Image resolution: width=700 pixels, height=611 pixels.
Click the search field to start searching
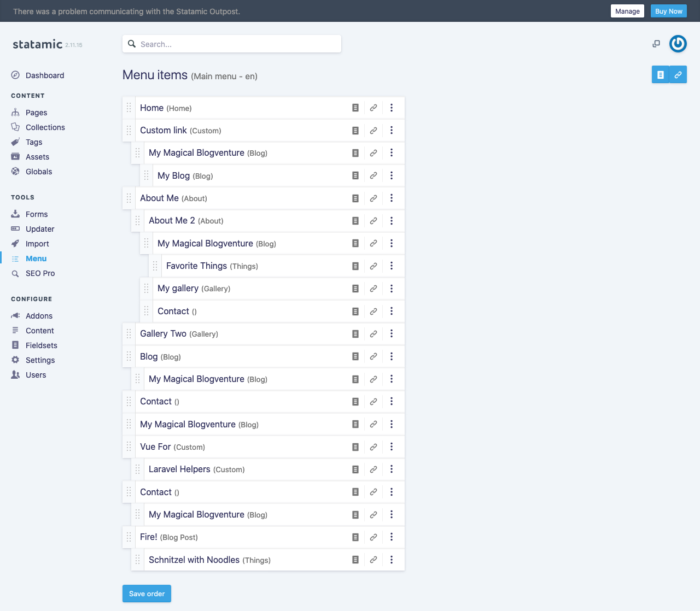pos(231,43)
